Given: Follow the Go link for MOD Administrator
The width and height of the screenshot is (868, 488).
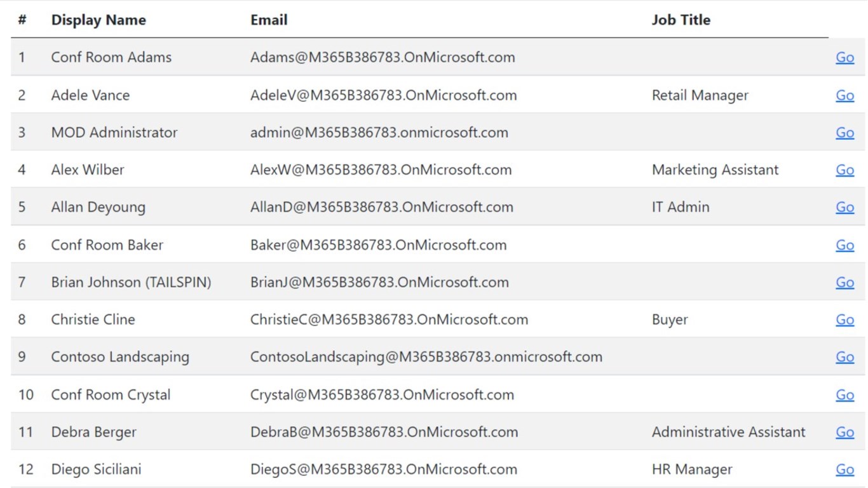Looking at the screenshot, I should tap(844, 133).
